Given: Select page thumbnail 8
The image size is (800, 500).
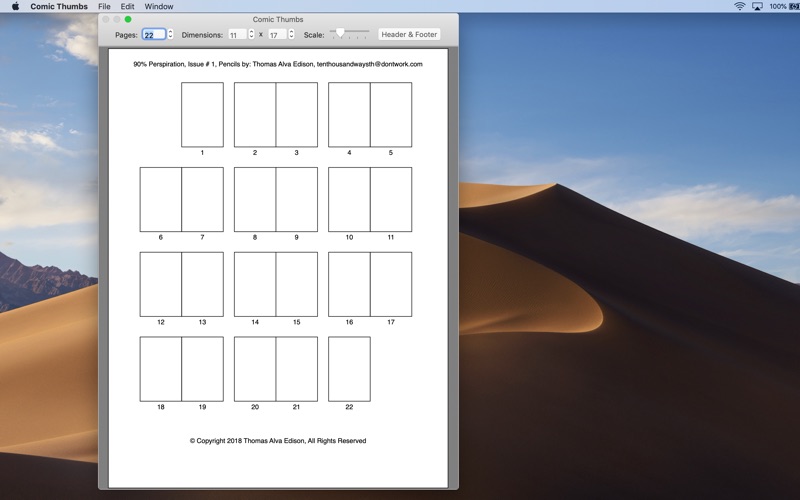Looking at the screenshot, I should (x=255, y=199).
